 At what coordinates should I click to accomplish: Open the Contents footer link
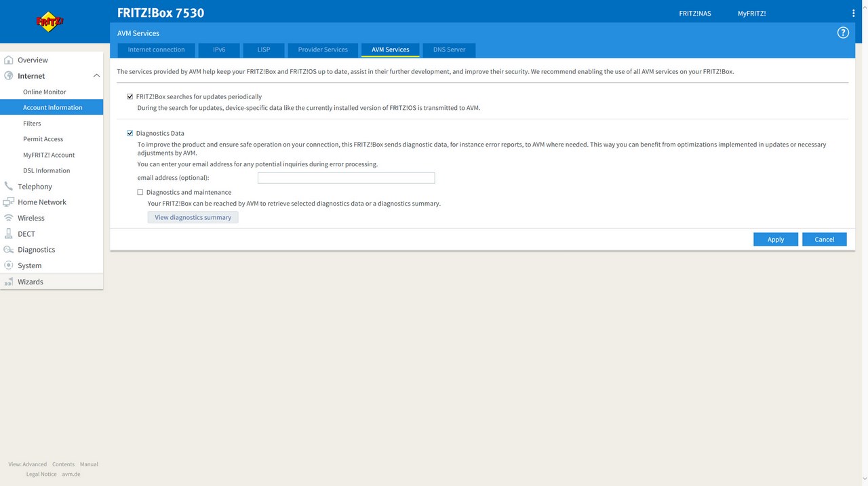[63, 464]
